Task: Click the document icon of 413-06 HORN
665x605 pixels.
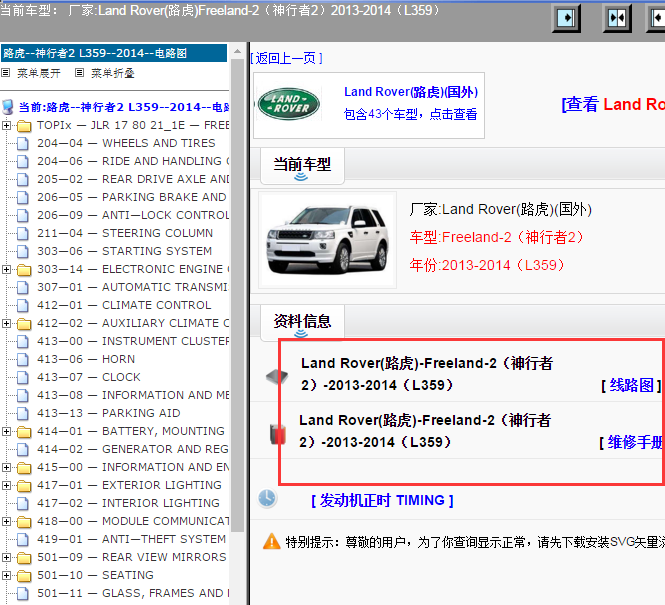Action: [x=23, y=360]
